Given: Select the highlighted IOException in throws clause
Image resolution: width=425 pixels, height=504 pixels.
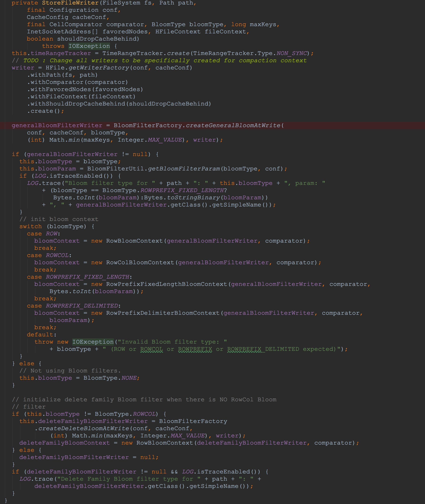Looking at the screenshot, I should tap(89, 46).
